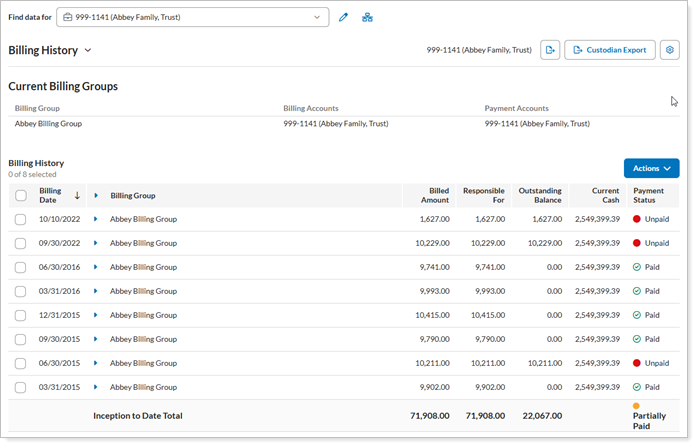Viewport: 697px width, 447px height.
Task: Open the Actions menu
Action: coord(651,169)
